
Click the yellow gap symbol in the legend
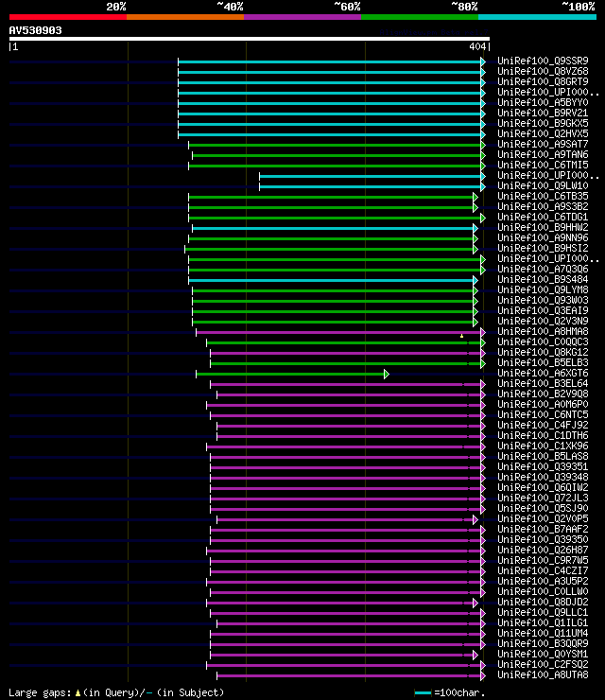pyautogui.click(x=78, y=693)
